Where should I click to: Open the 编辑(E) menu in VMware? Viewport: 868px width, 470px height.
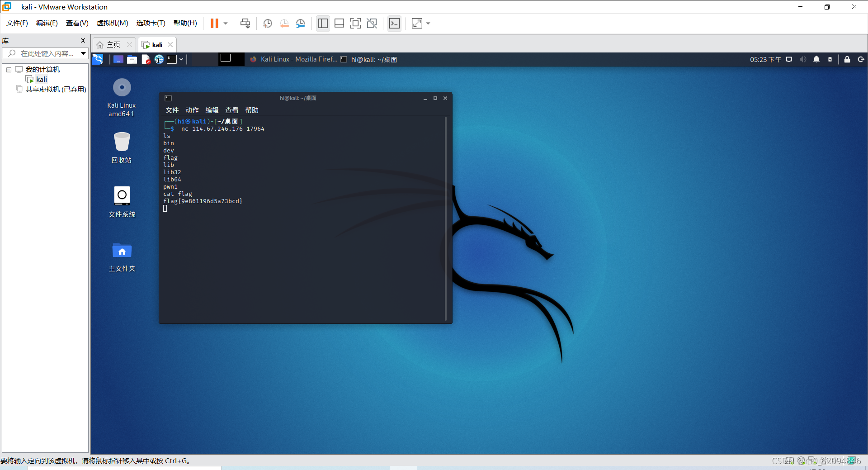[x=47, y=23]
